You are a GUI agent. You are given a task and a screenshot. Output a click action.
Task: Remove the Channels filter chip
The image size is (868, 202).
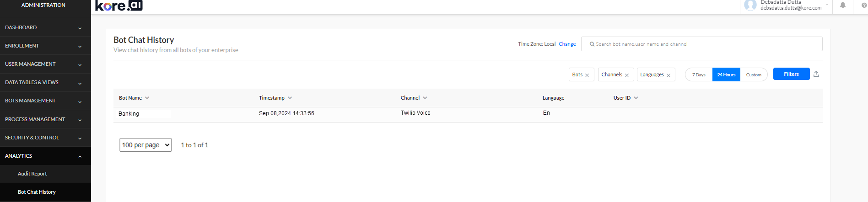coord(627,75)
